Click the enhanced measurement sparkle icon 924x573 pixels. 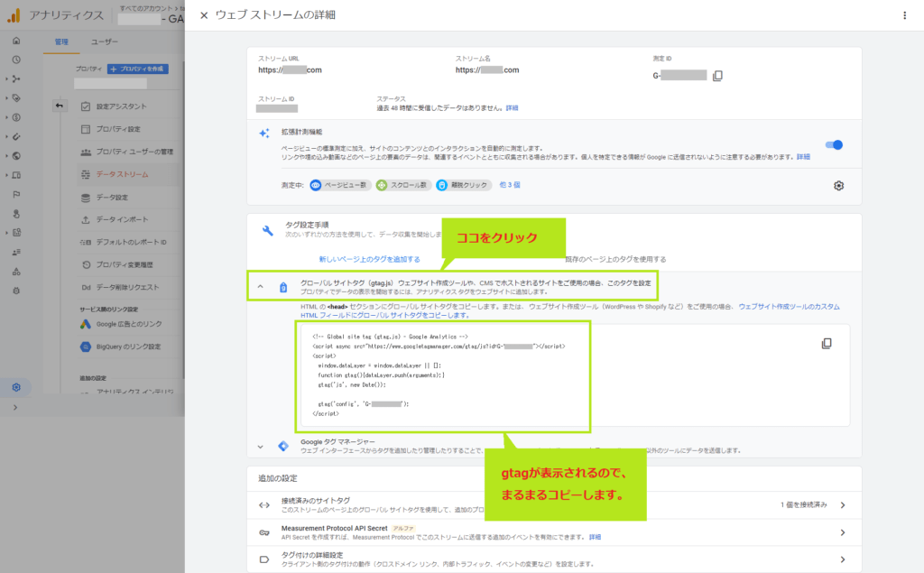264,134
